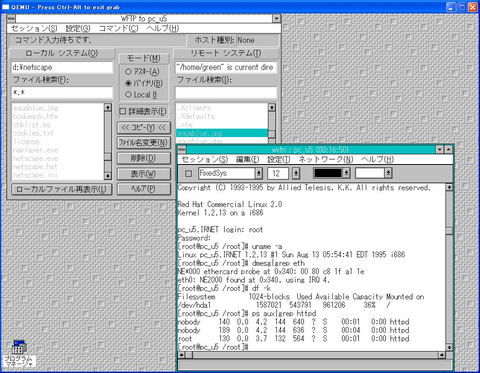Screen dimensions: 480x373
Task: Open the wvtn terminal window's system menu box
Action: point(182,149)
